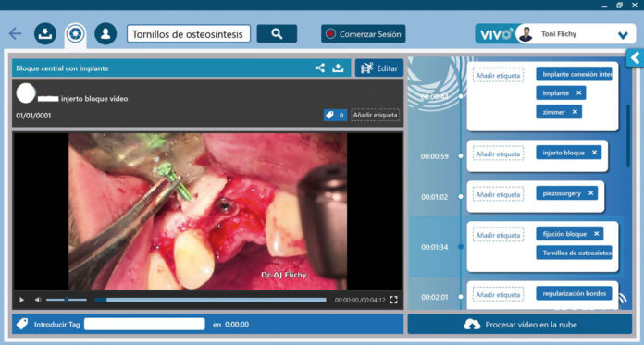The height and width of the screenshot is (345, 644).
Task: Open the Editar video editor button
Action: tap(379, 68)
